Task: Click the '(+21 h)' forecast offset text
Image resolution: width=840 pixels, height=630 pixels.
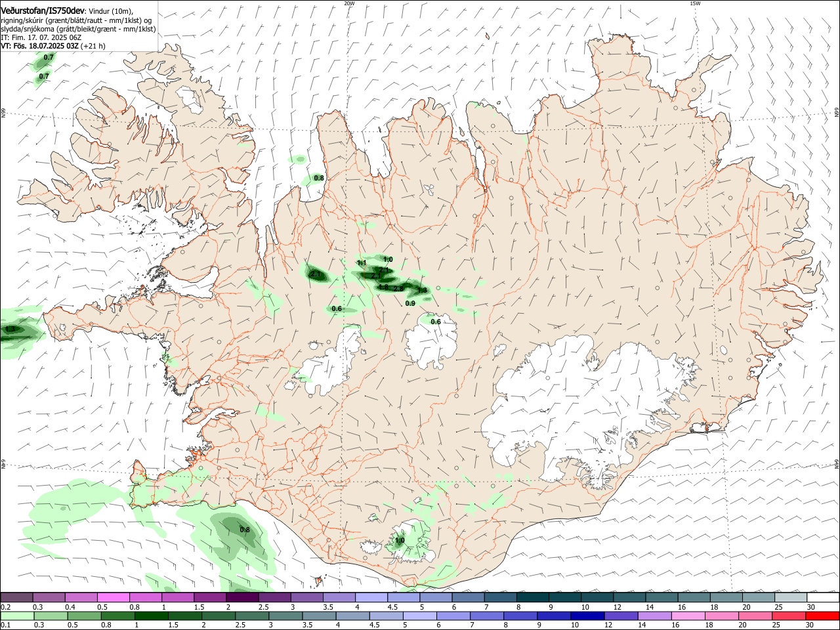Action: tap(94, 46)
